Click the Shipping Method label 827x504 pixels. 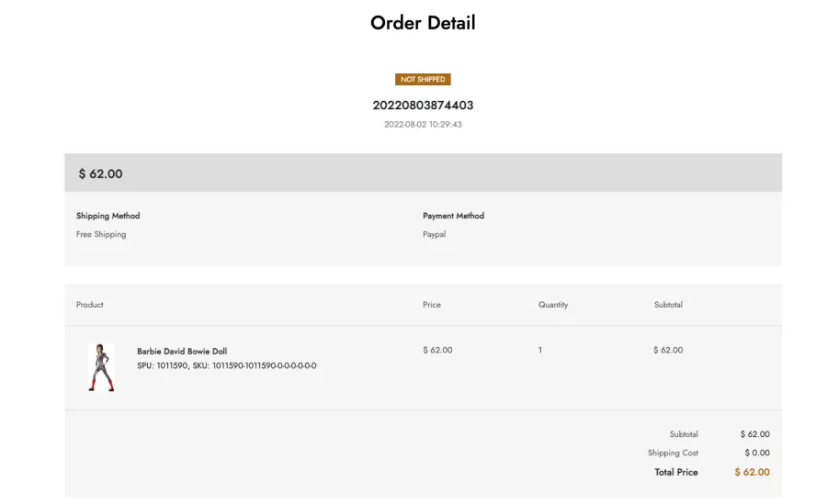(108, 216)
